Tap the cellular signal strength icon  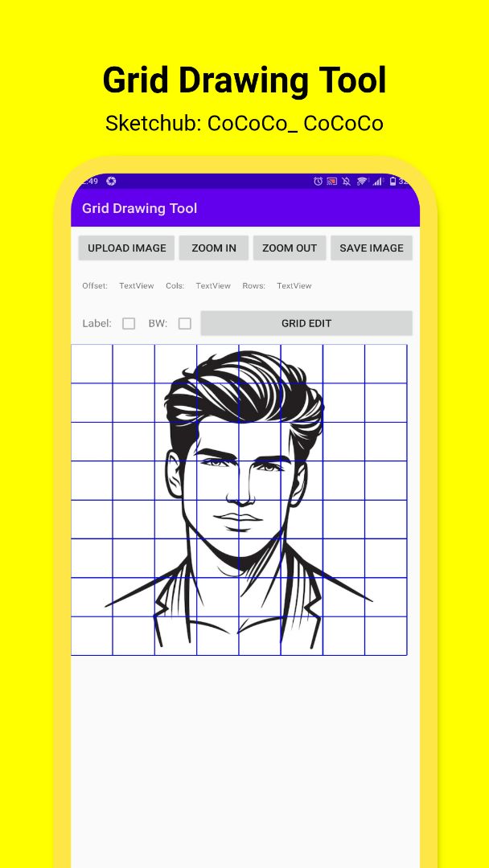tap(376, 182)
